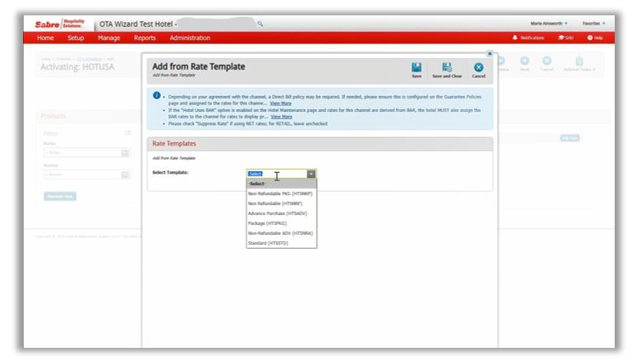Viewport: 637px width, 364px height.
Task: Click the Save and Close icon
Action: pos(447,68)
